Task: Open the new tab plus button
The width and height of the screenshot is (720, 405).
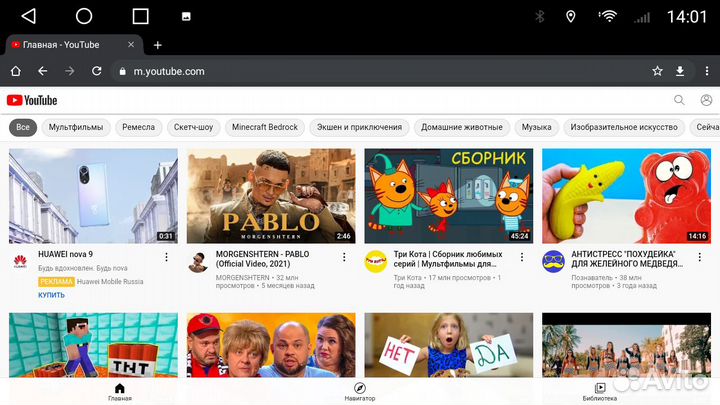Action: (157, 45)
